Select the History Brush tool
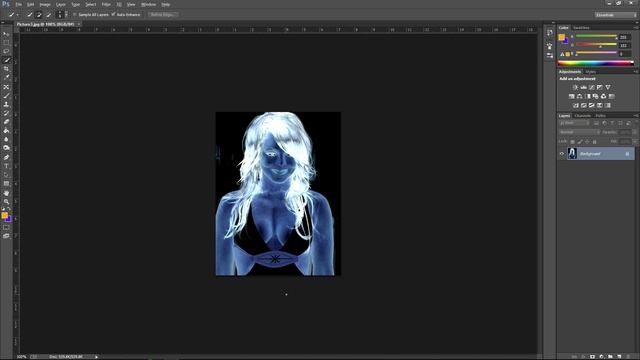640x360 pixels. 6,113
